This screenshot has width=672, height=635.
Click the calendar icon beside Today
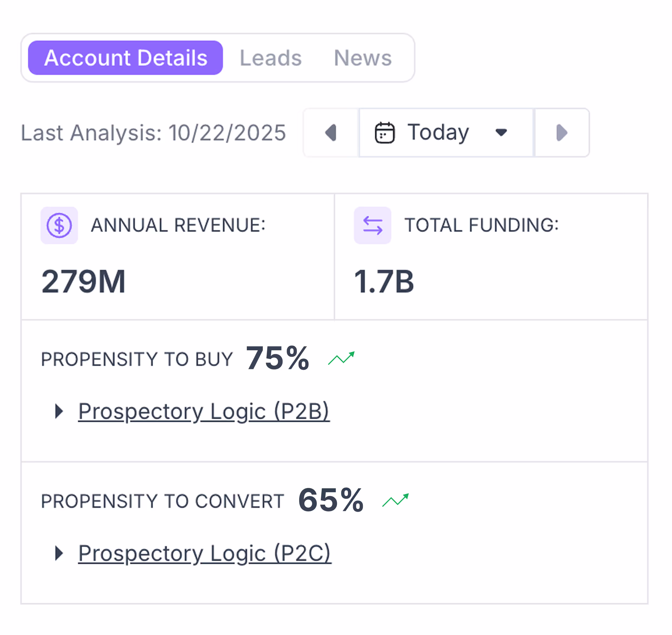(x=385, y=133)
